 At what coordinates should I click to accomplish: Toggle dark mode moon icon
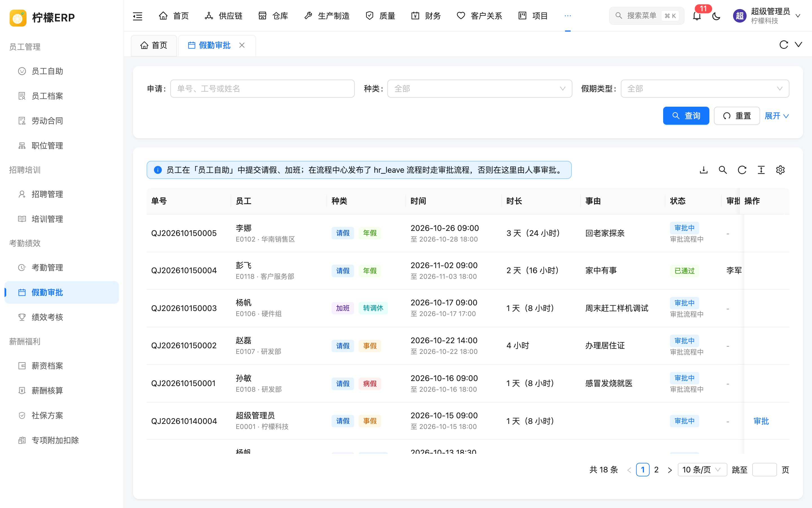(x=716, y=16)
